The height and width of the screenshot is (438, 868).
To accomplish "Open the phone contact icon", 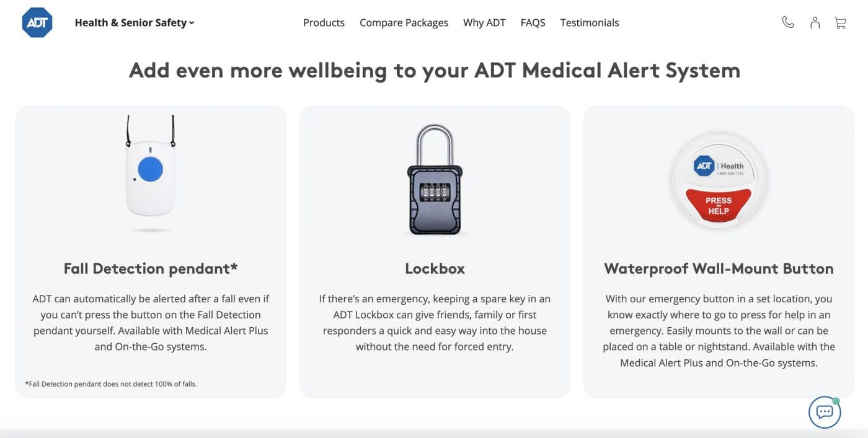I will [787, 22].
